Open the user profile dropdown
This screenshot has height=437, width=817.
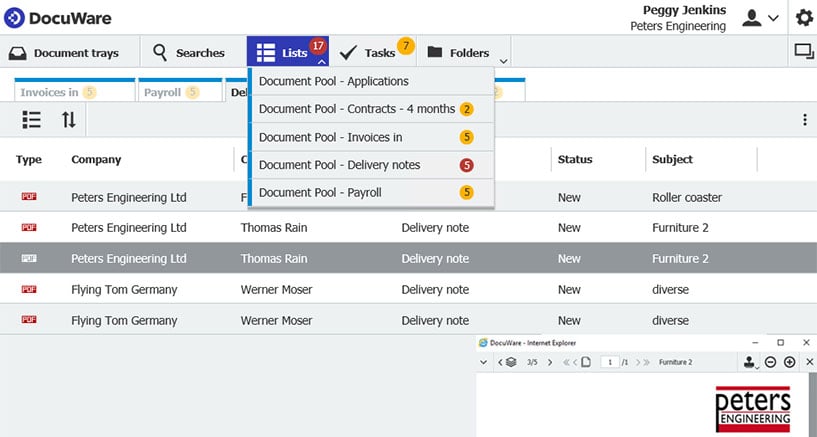(x=760, y=18)
